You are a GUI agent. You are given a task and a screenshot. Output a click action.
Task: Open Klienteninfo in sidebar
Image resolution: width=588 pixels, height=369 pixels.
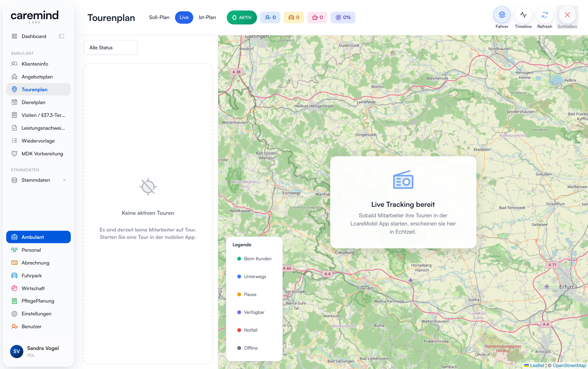(x=38, y=64)
